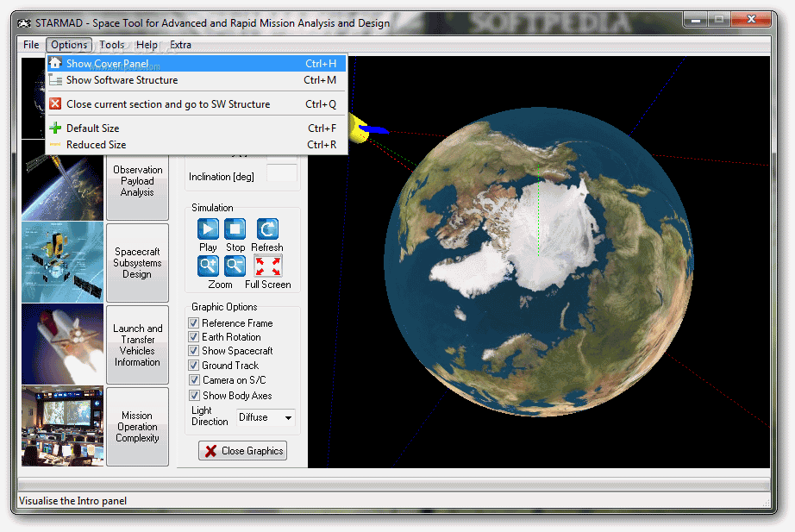Open the File menu
Image resolution: width=795 pixels, height=532 pixels.
coord(31,45)
